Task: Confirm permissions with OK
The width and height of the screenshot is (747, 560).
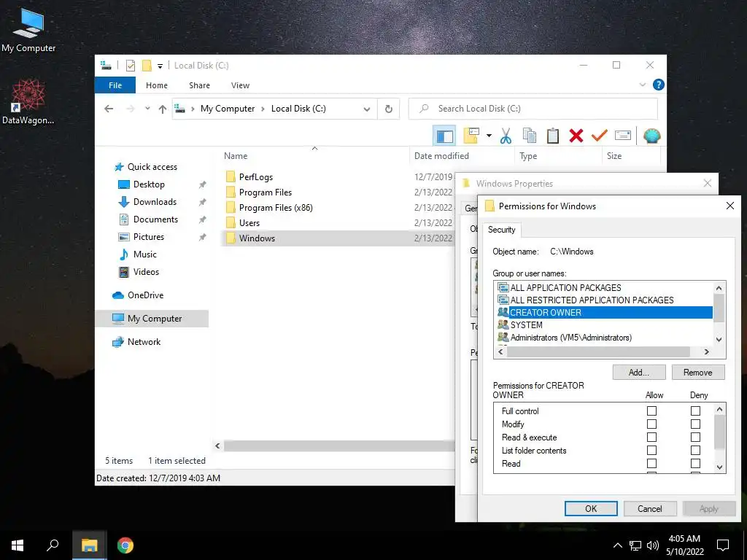Action: click(x=591, y=508)
